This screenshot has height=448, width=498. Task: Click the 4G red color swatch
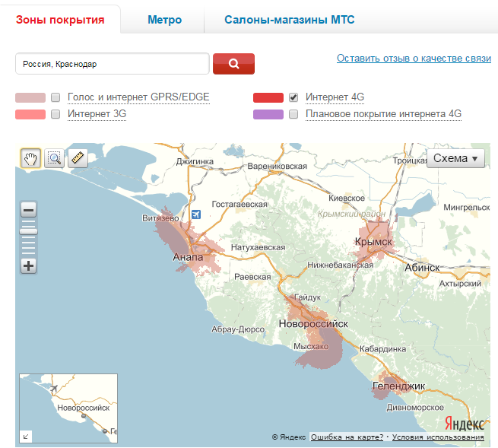pos(268,97)
